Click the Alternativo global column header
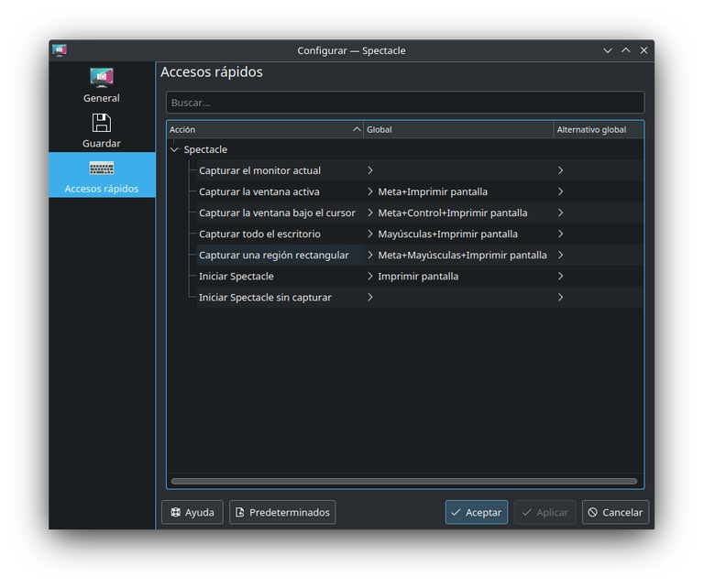This screenshot has width=704, height=588. coord(599,130)
